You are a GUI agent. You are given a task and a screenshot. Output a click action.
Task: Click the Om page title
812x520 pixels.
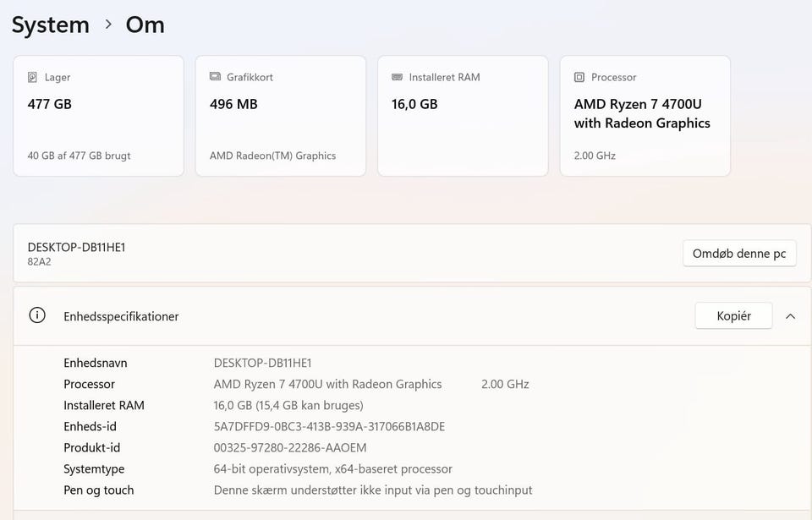click(145, 25)
